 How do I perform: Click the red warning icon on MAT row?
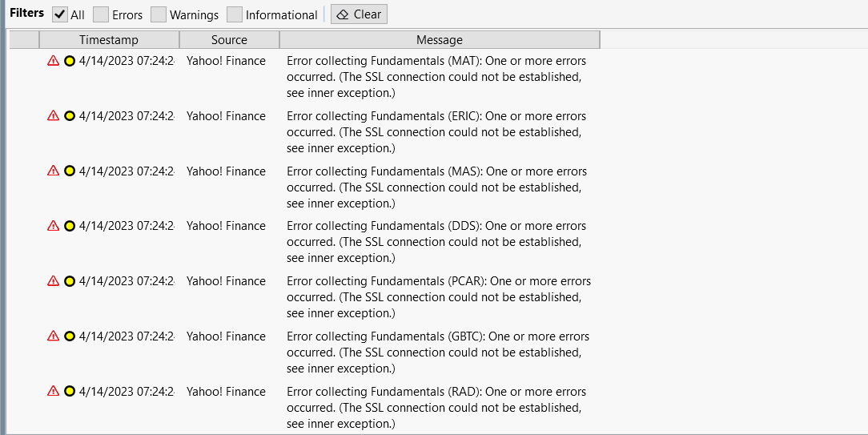(53, 61)
